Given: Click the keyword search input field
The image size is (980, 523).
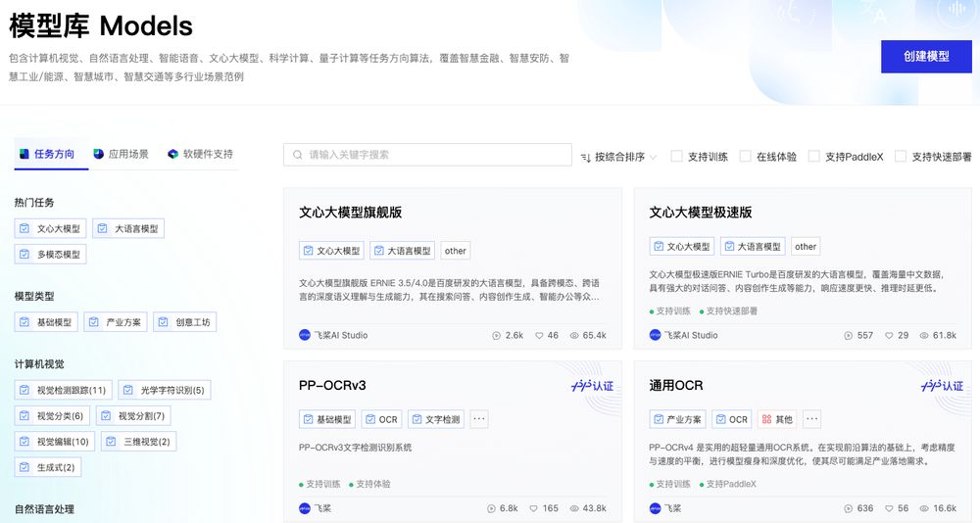Looking at the screenshot, I should pyautogui.click(x=427, y=155).
